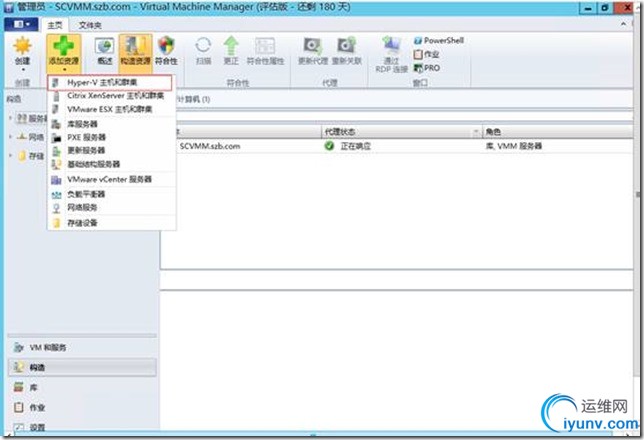The width and height of the screenshot is (644, 440).
Task: Choose Citrix XenServer 主机和群集
Action: [x=112, y=96]
